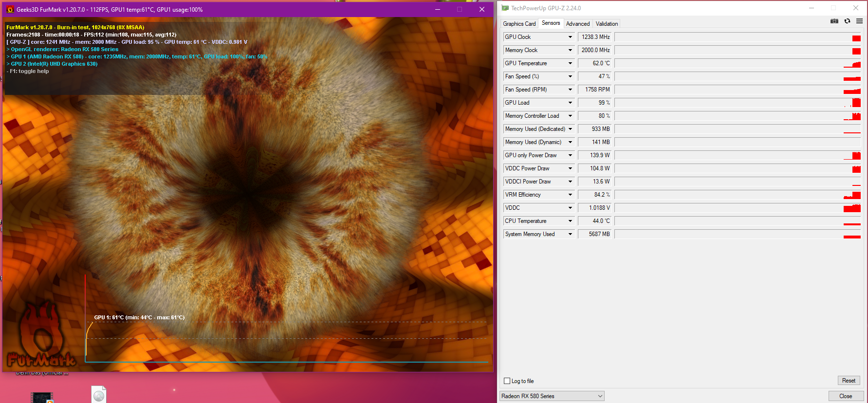868x403 pixels.
Task: Expand the VDDCI Power Draw dropdown
Action: pos(570,182)
